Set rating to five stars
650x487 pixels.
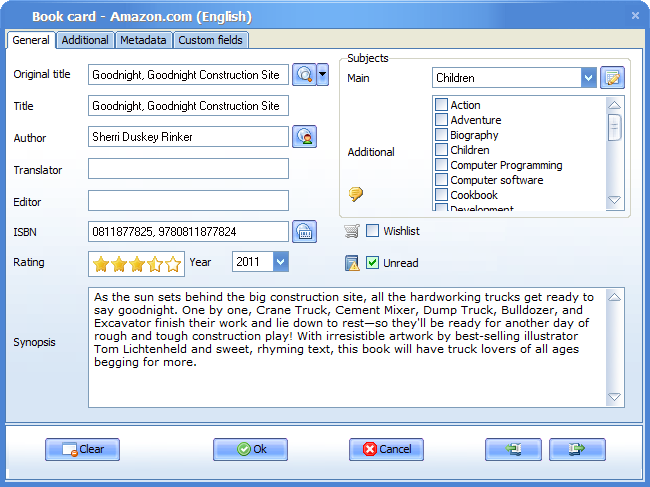[x=175, y=264]
